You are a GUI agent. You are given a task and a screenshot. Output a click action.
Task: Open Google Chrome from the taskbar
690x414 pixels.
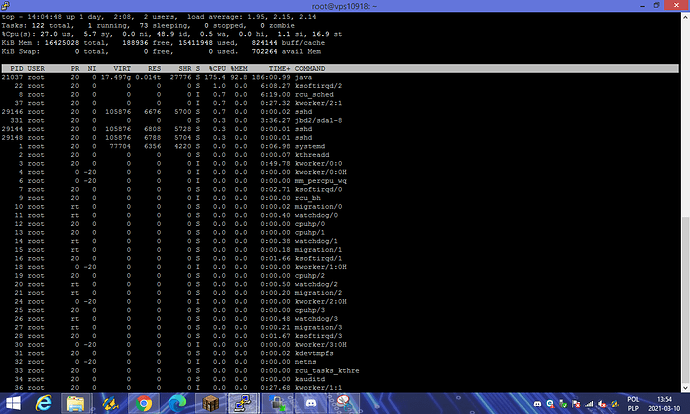144,402
